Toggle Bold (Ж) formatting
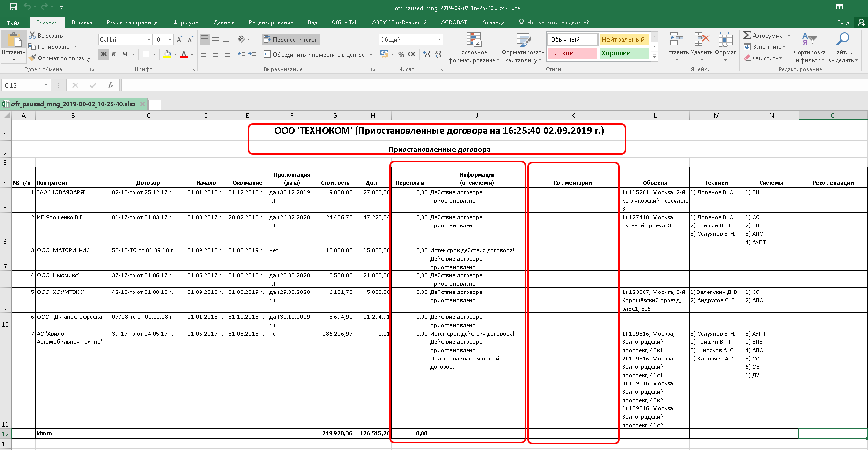Viewport: 868px width, 450px height. click(103, 54)
